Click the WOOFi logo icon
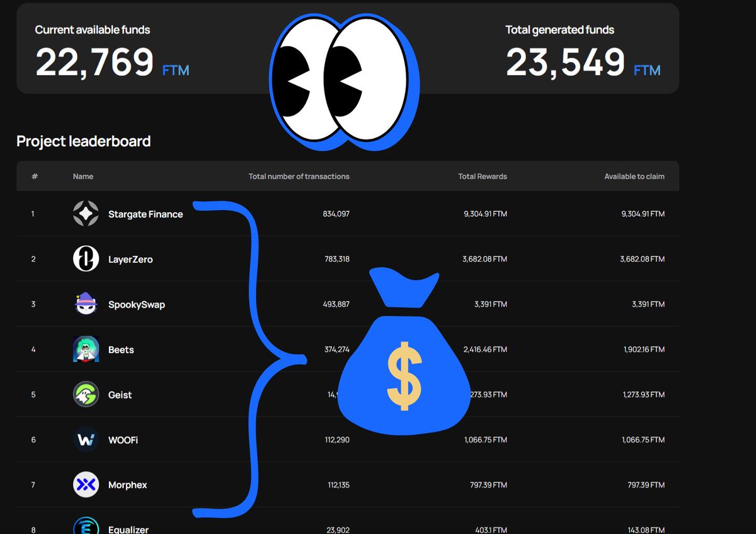Viewport: 756px width, 534px height. pos(86,439)
